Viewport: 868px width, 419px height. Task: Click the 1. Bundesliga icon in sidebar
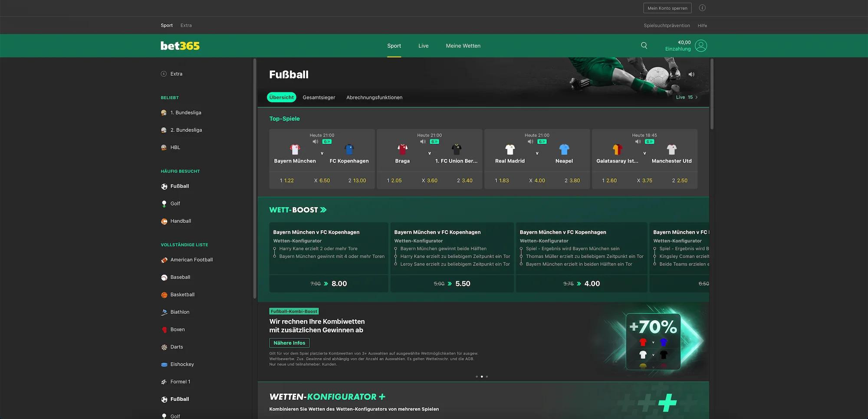(x=164, y=113)
